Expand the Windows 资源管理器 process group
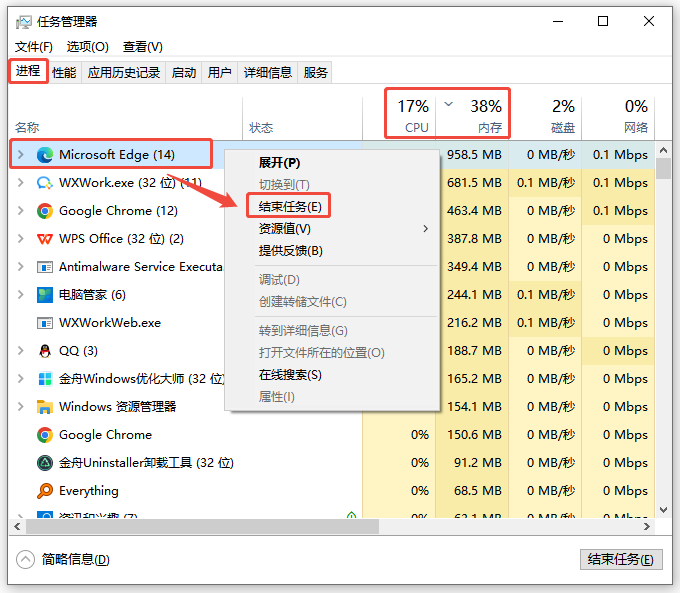Screen dimensions: 680x593 tap(20, 406)
